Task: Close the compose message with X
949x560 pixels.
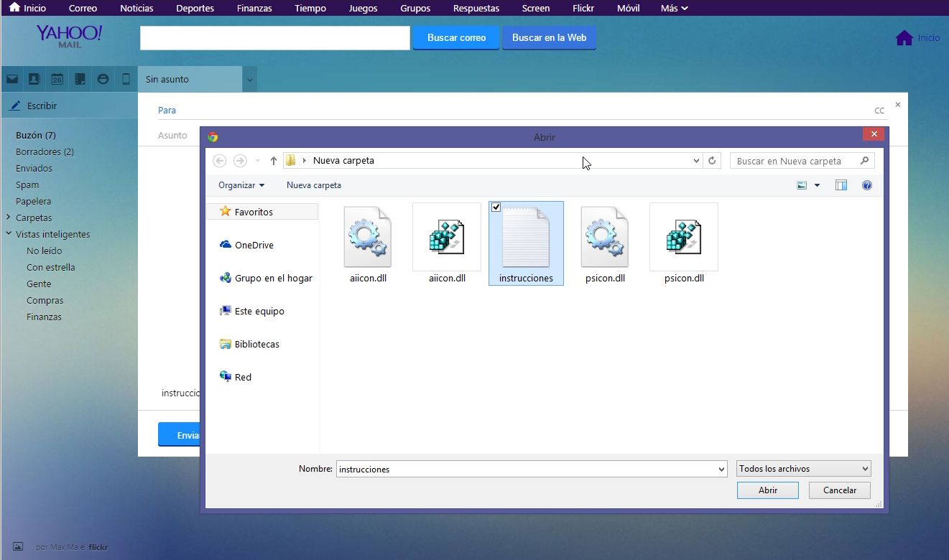Action: (897, 105)
